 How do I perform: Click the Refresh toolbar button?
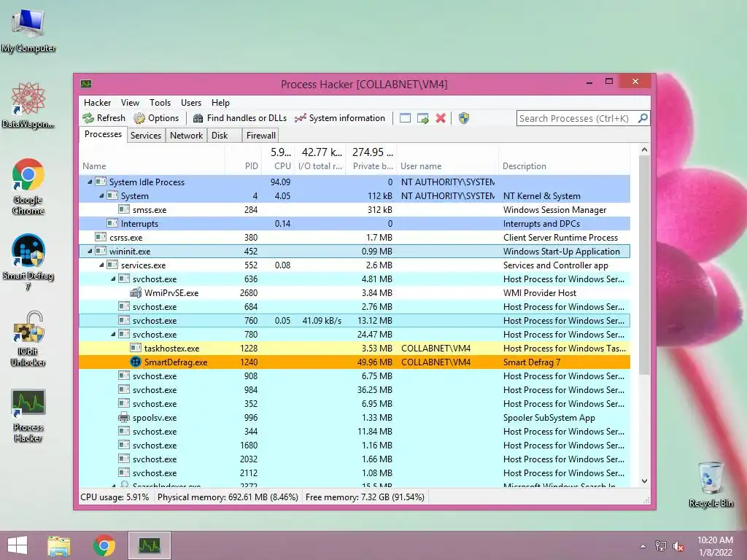coord(104,118)
